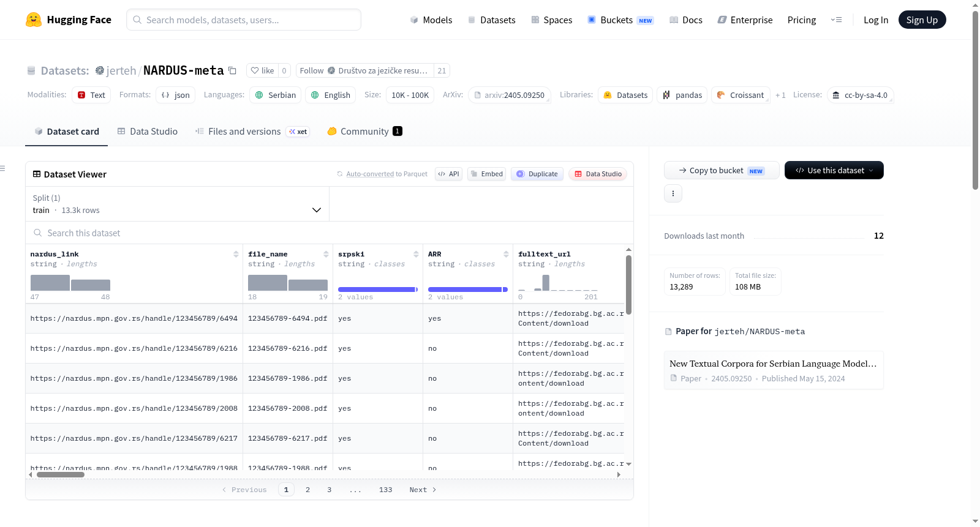Toggle the left sidebar handle
980x527 pixels.
pos(3,168)
